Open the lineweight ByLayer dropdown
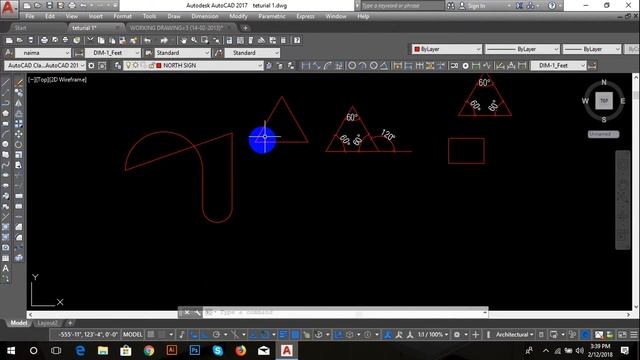The height and width of the screenshot is (360, 640). coord(592,49)
